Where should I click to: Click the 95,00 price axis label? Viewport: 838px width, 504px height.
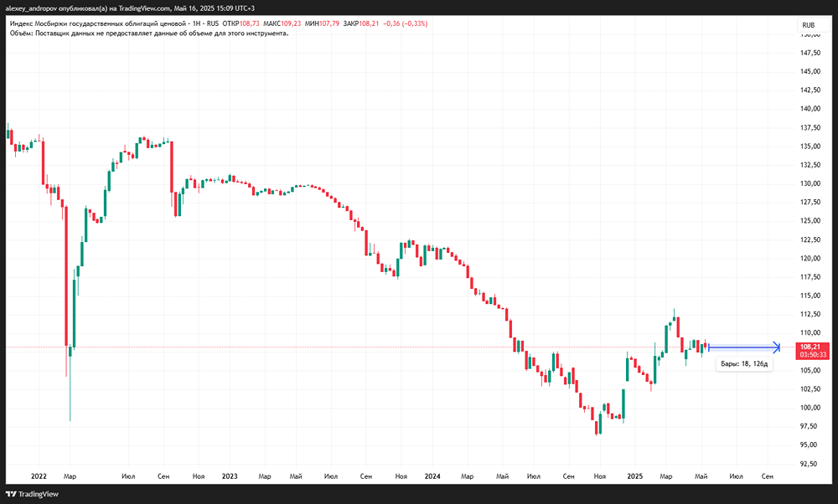(810, 445)
